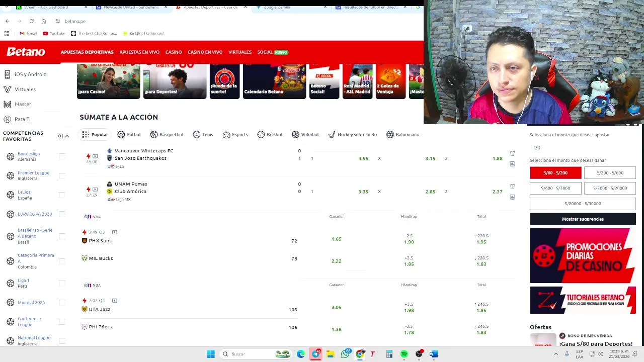This screenshot has height=362, width=644.
Task: Select the Básquetbol tab
Action: point(167,134)
